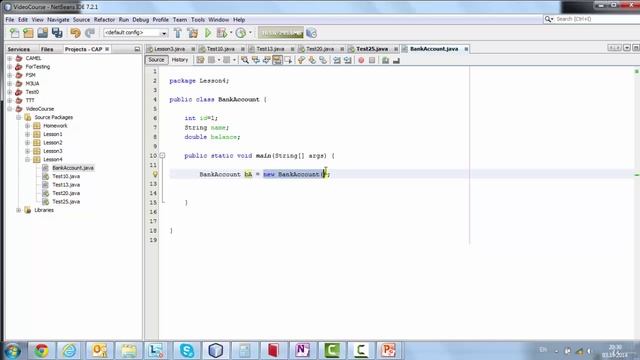640x360 pixels.
Task: Click the Shift Line Left icon
Action: point(337,60)
